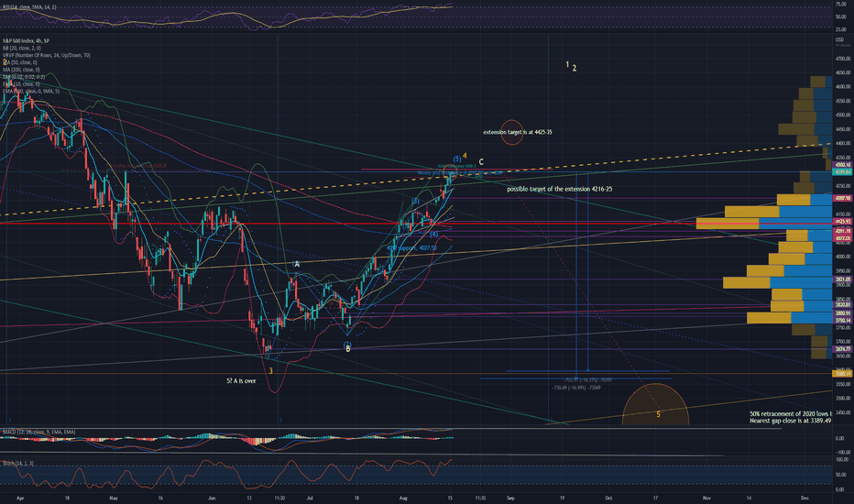Click the -100.00 level on the MACD scale

[x=843, y=453]
